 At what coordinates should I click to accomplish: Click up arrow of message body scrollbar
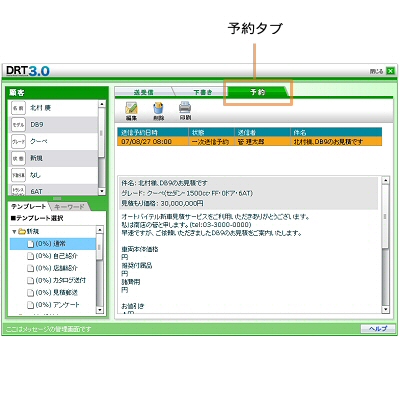tap(386, 180)
